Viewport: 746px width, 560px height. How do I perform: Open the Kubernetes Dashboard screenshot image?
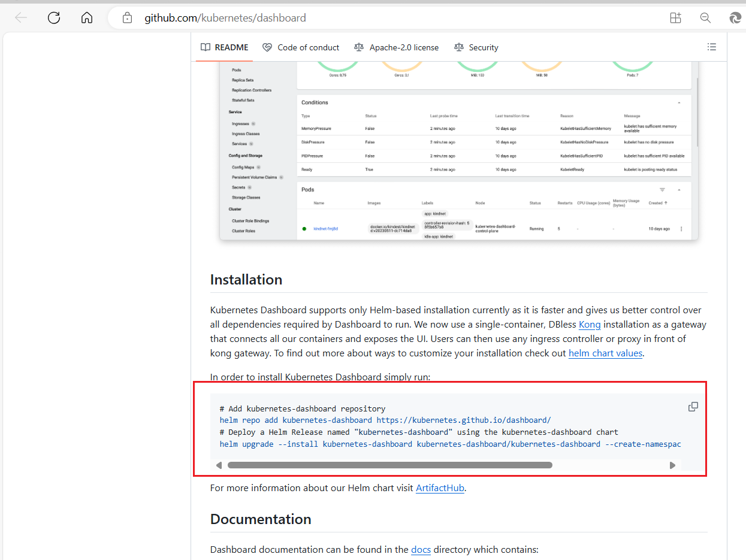458,151
